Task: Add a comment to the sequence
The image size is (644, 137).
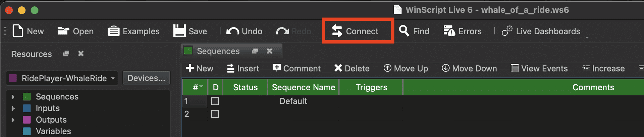Action: point(297,68)
